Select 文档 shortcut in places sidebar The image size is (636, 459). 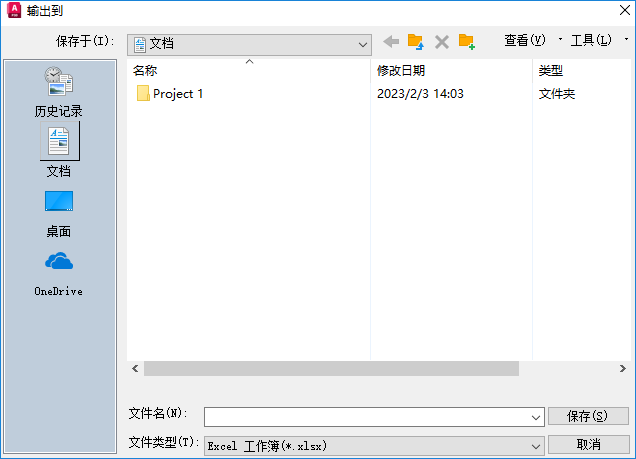(x=59, y=150)
